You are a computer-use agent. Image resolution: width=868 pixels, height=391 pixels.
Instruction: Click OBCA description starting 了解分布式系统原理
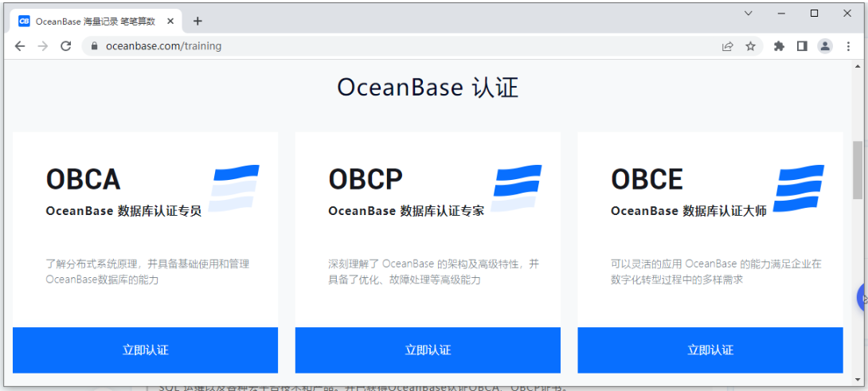click(148, 272)
